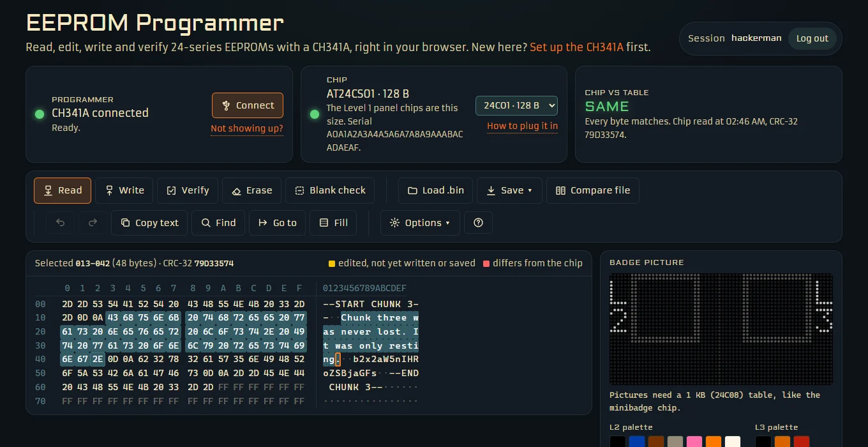
Task: Click the 'L2 palette' label
Action: [631, 427]
